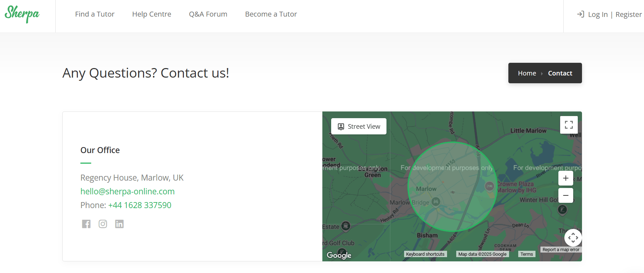This screenshot has height=273, width=644.
Task: Click the Register link
Action: click(628, 14)
